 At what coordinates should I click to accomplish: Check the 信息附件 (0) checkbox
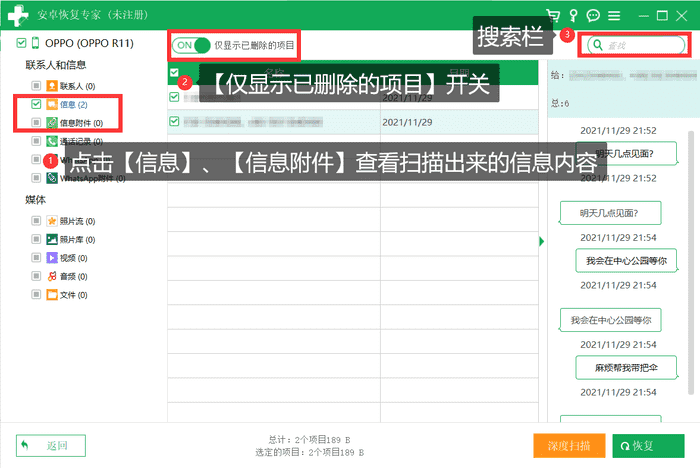[x=36, y=122]
